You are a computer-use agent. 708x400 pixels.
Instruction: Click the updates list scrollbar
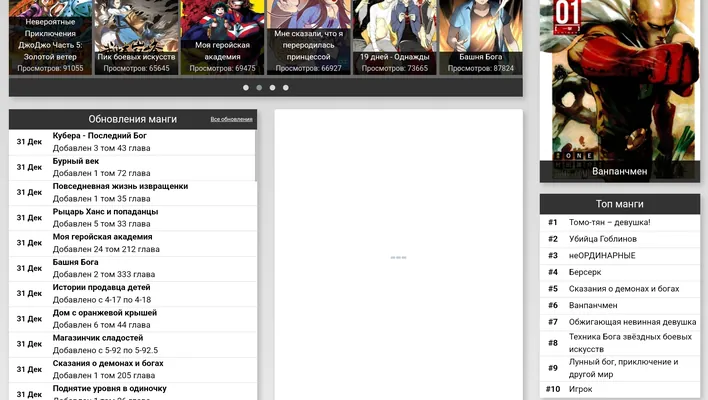256,156
